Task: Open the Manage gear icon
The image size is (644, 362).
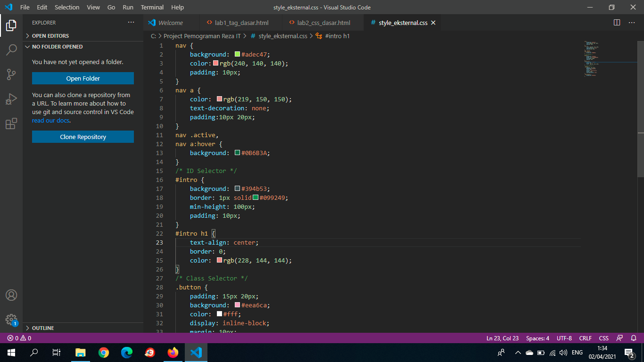Action: (x=11, y=320)
